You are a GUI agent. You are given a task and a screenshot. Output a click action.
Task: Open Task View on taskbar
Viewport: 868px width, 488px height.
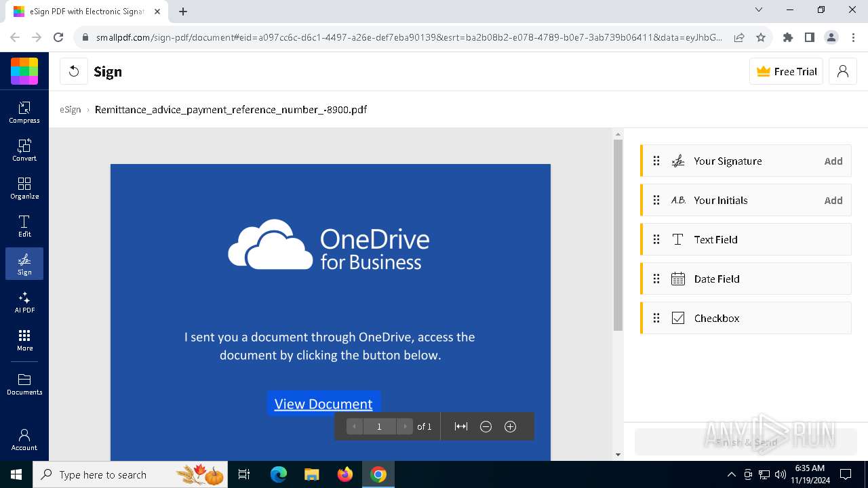(244, 474)
